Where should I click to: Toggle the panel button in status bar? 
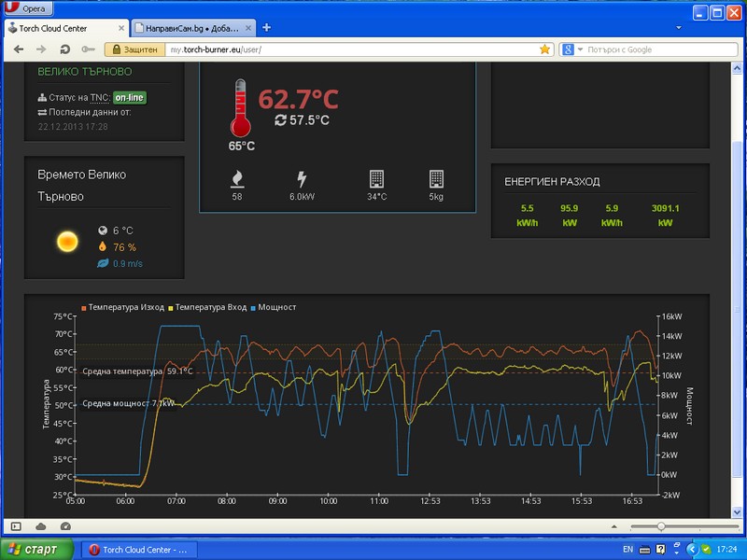[x=17, y=526]
